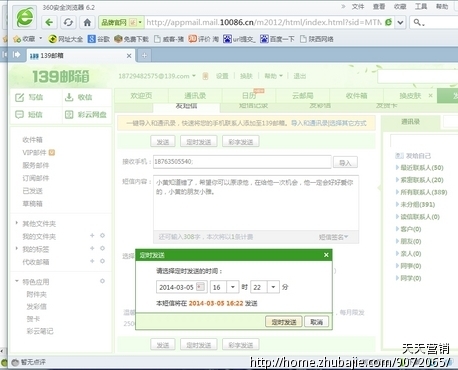458x370 pixels.
Task: Click the 360 browser logo icon
Action: [x=25, y=17]
